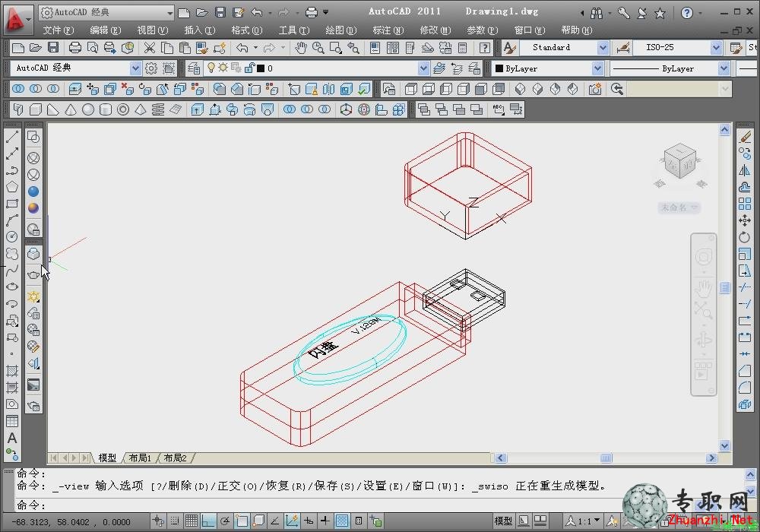Click the Mirror modify tool
Screen dimensions: 760x532
[x=745, y=170]
